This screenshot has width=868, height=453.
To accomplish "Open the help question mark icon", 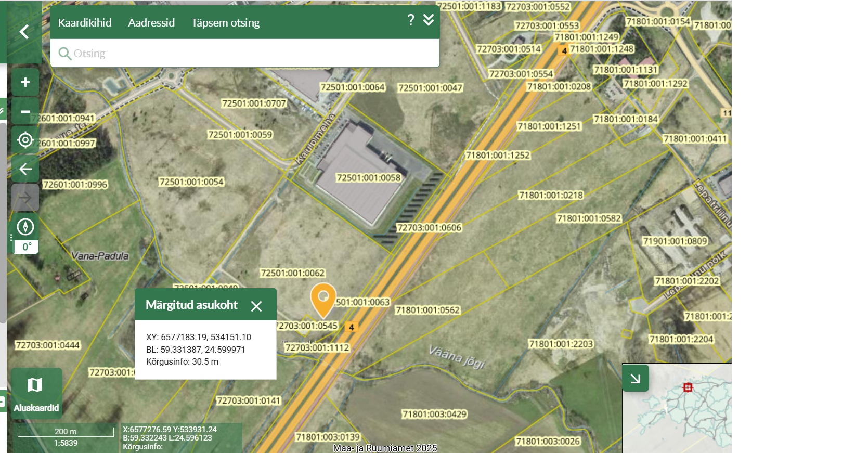I will [410, 20].
